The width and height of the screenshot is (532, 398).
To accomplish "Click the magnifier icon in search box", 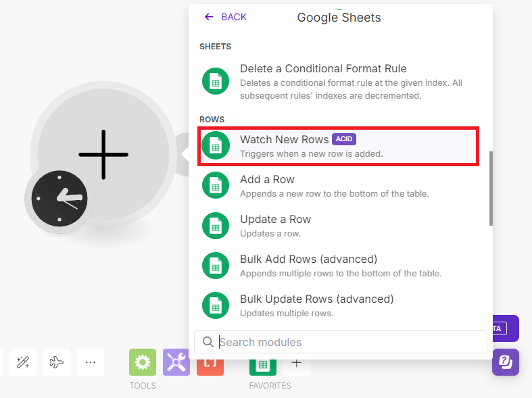I will point(208,342).
